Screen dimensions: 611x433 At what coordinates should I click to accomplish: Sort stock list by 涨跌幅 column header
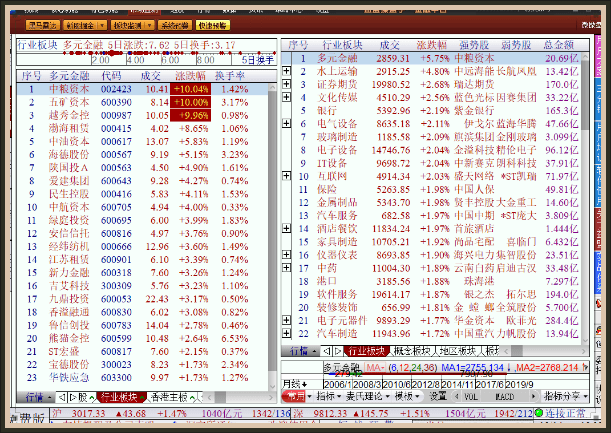coord(190,76)
